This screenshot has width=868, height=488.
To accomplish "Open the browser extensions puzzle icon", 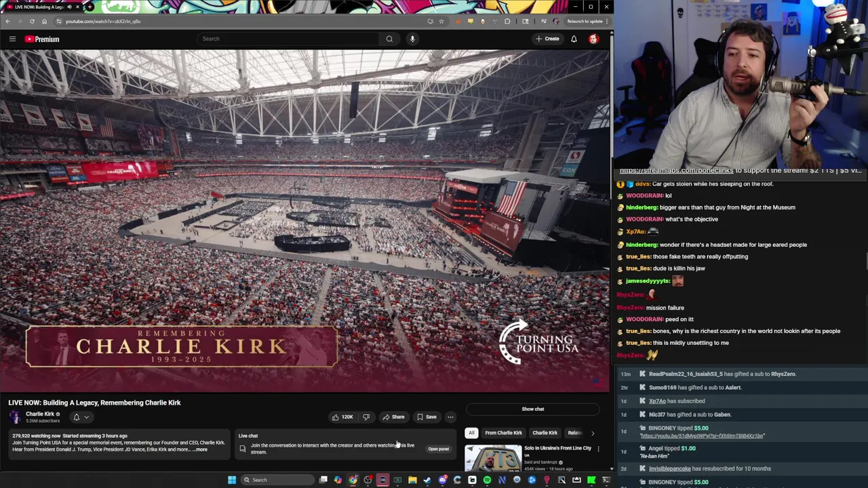I will tap(507, 21).
